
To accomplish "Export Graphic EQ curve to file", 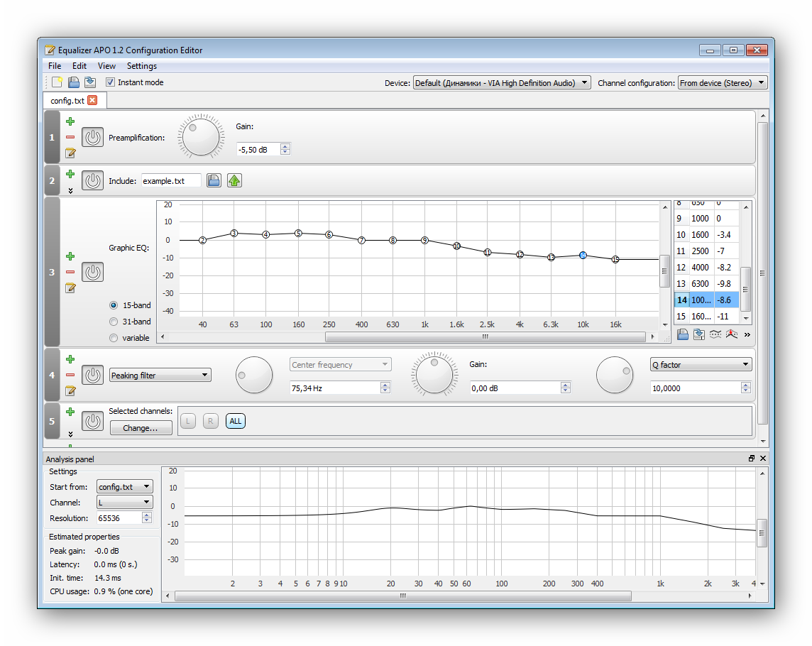I will pos(699,334).
